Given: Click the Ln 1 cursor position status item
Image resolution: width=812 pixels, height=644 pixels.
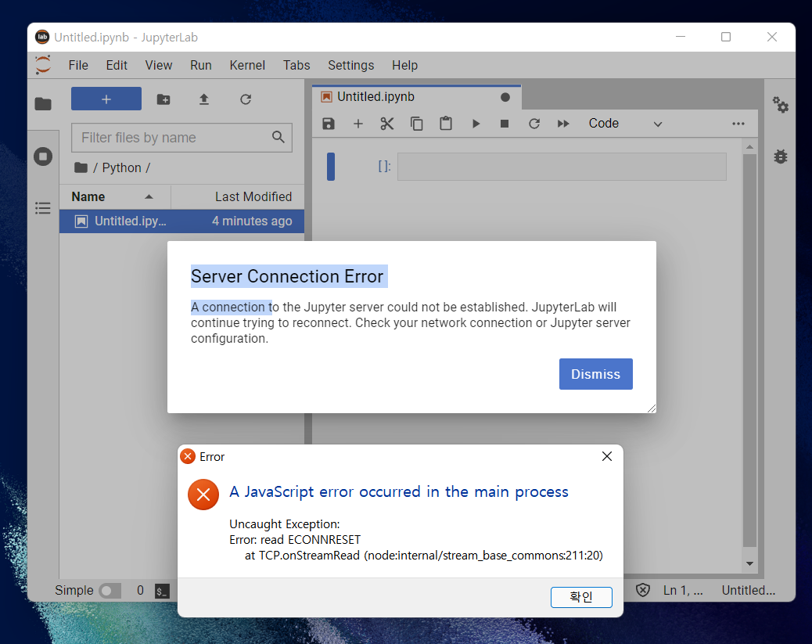Looking at the screenshot, I should (x=683, y=590).
